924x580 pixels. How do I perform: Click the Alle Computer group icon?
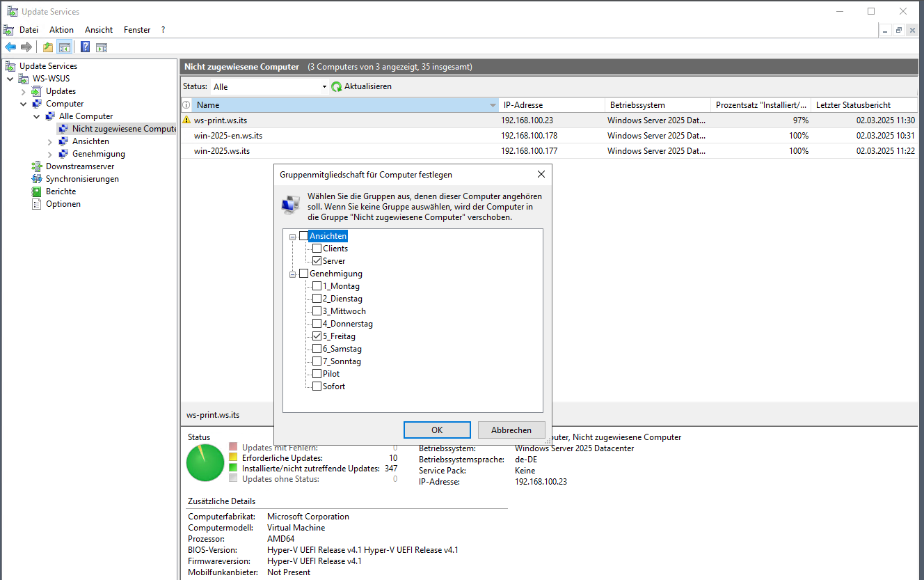(50, 116)
